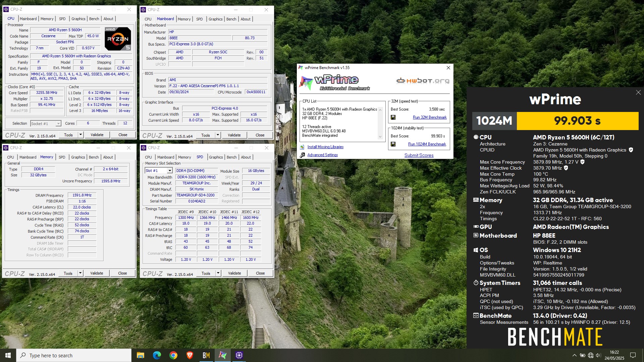This screenshot has height=362, width=644.
Task: Click the verified shield icon beside CPUID
Action: 631,150
